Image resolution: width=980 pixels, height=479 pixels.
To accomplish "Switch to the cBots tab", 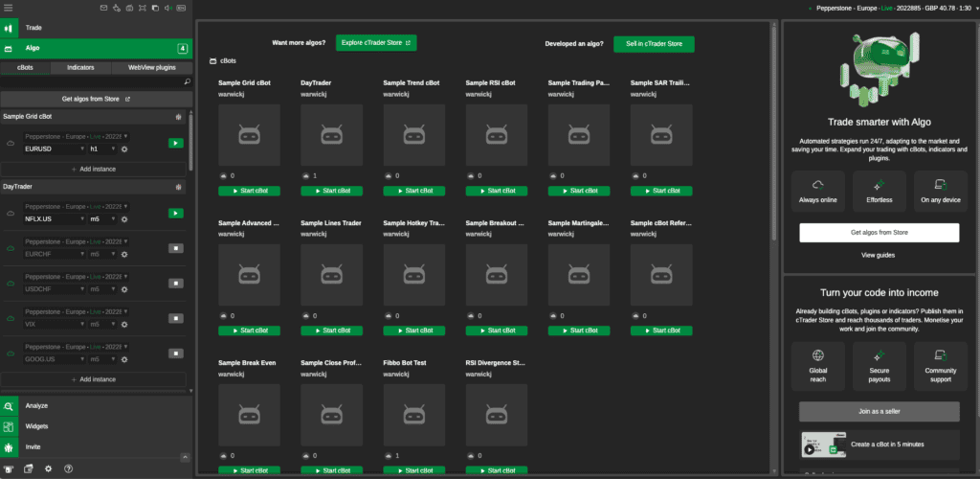I will (25, 67).
